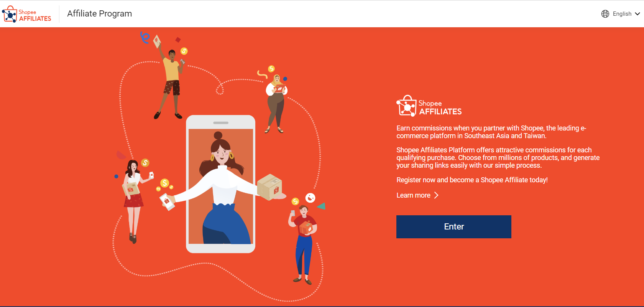Viewport: 644px width, 307px height.
Task: Click the cardboard box held by the woman
Action: click(x=270, y=187)
